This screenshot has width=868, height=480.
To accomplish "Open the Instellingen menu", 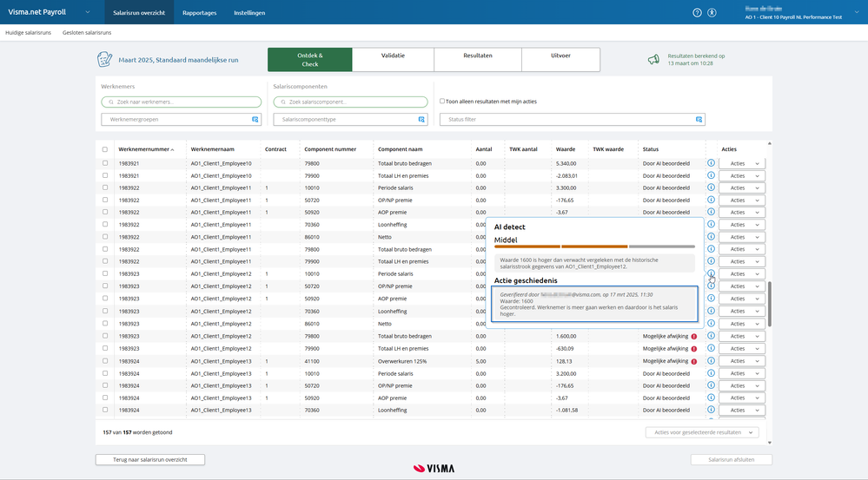I will point(249,13).
